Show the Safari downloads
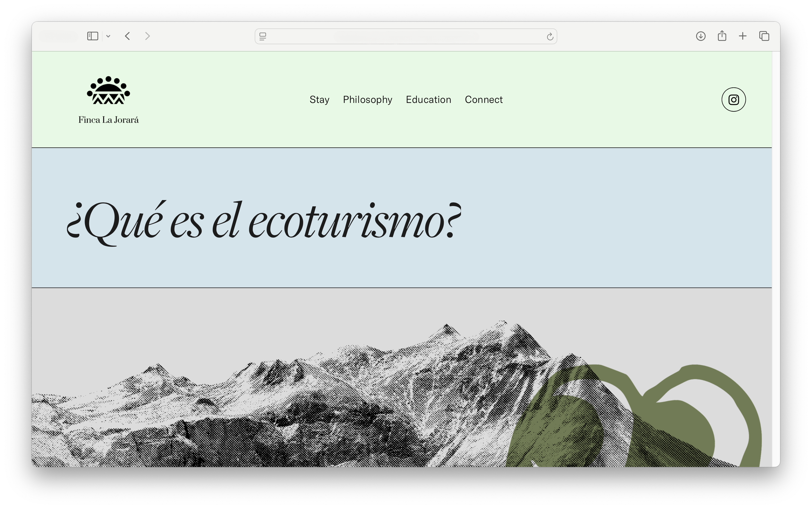This screenshot has height=509, width=812. [701, 36]
